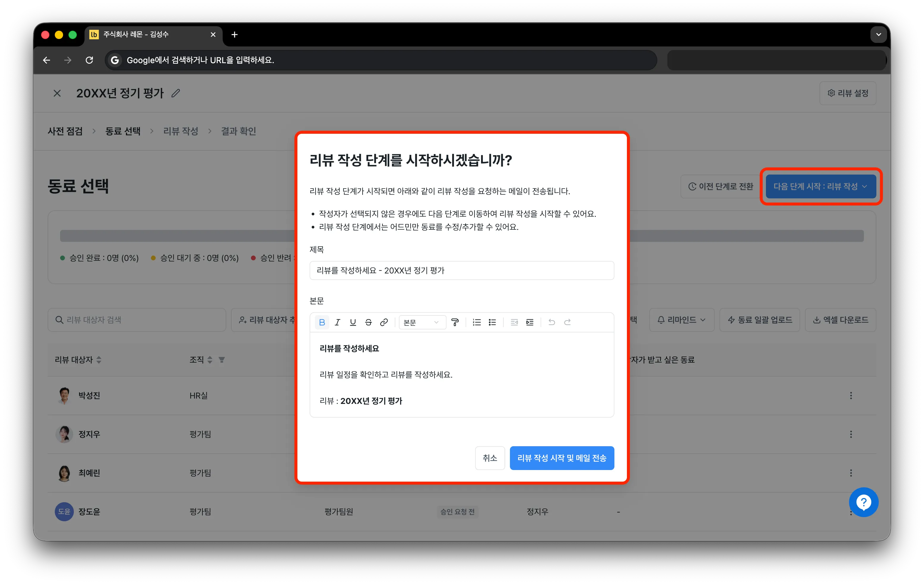Screen dimensions: 924x585
Task: Open the more menu for 정지우 row
Action: [851, 434]
